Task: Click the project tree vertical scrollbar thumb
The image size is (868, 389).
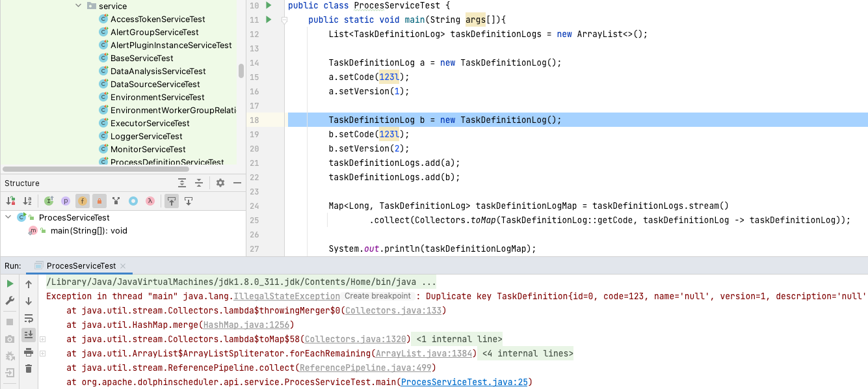Action: (x=241, y=70)
